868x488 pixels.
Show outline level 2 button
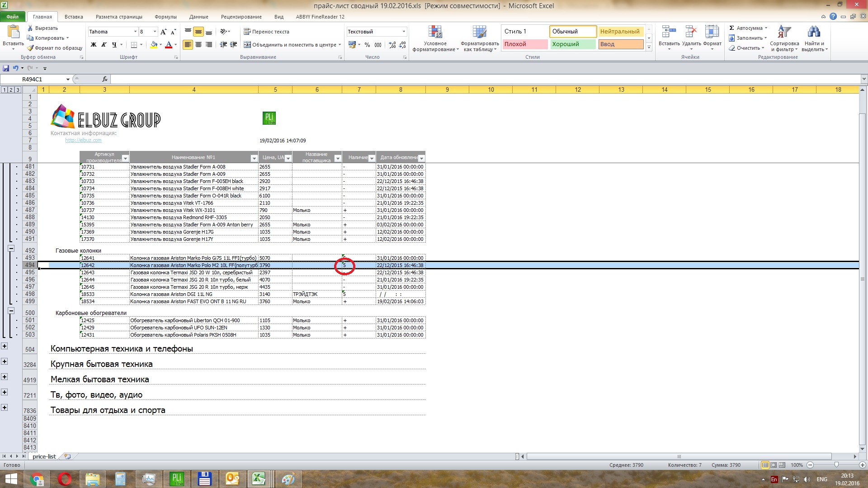pyautogui.click(x=11, y=90)
